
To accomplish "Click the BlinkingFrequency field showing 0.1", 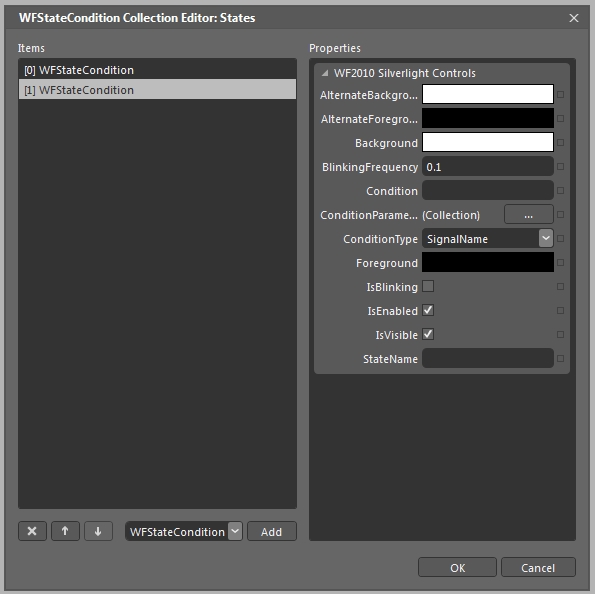I will point(488,166).
